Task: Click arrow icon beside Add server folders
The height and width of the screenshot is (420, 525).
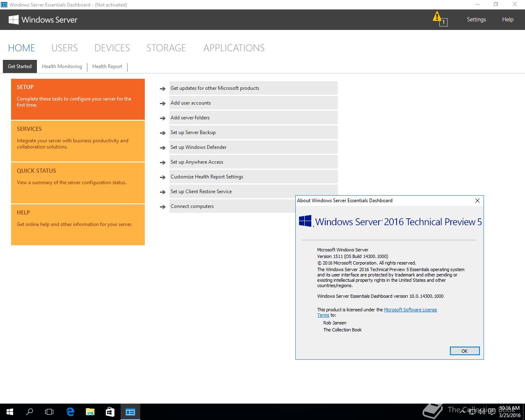Action: pos(163,118)
